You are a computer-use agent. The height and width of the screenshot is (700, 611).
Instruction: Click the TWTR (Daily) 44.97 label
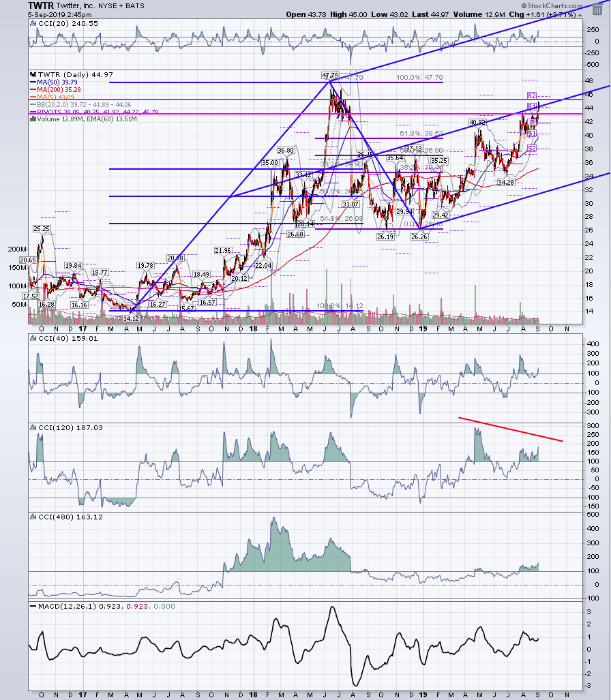tap(76, 74)
